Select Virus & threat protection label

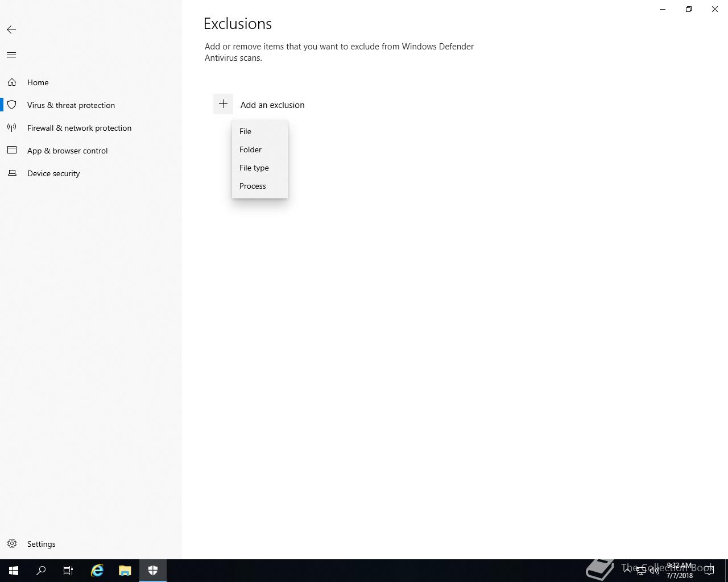click(71, 105)
